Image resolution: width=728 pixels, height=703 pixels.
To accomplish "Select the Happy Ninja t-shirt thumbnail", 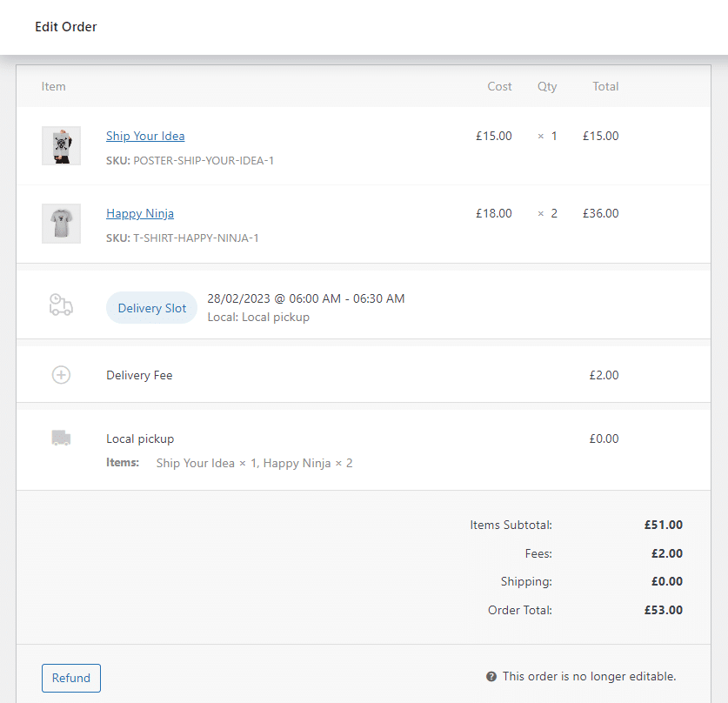I will (x=61, y=223).
